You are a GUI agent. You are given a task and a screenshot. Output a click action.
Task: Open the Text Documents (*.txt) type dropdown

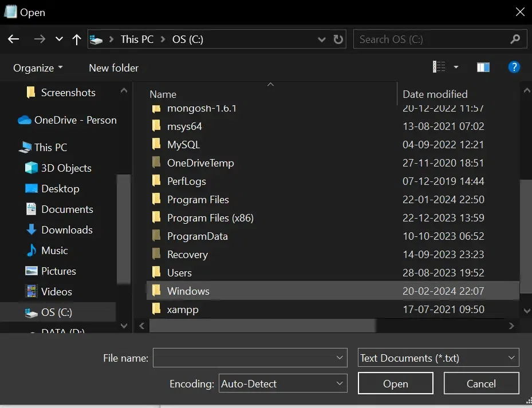pyautogui.click(x=438, y=358)
